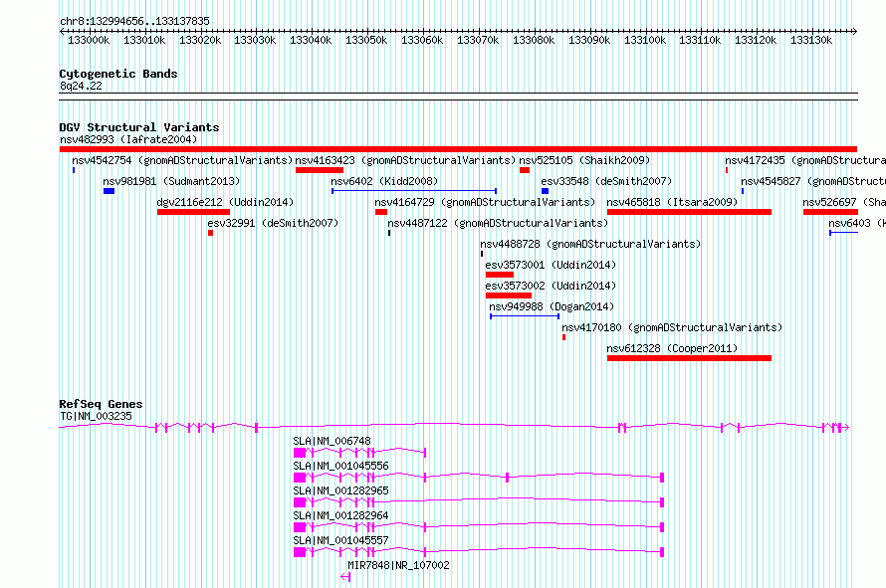Open esv33548 (deSmith2007) variant label
The width and height of the screenshot is (886, 588).
[x=606, y=181]
